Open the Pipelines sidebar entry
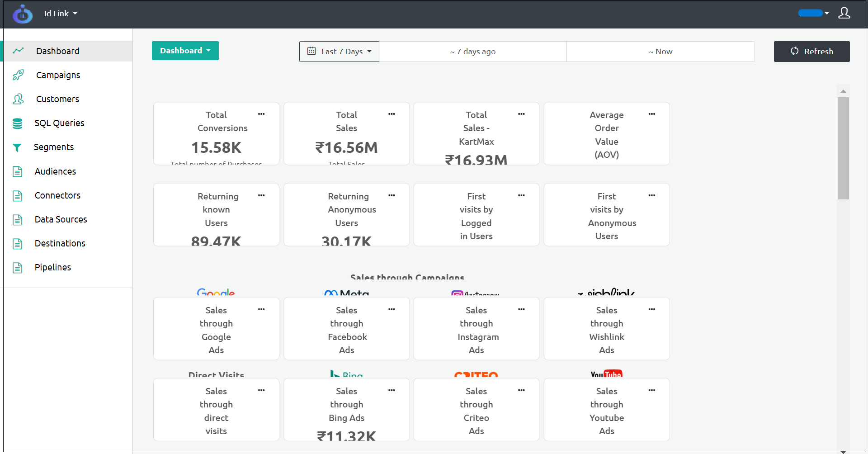 pyautogui.click(x=53, y=267)
